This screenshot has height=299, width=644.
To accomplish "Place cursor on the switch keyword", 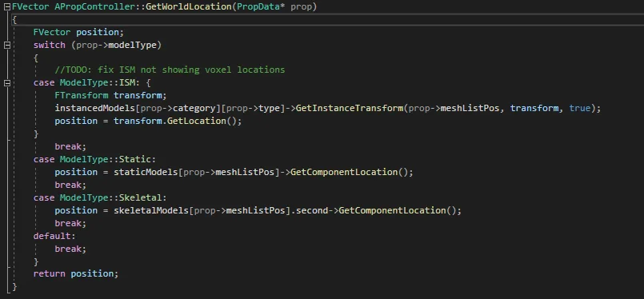I will [50, 46].
